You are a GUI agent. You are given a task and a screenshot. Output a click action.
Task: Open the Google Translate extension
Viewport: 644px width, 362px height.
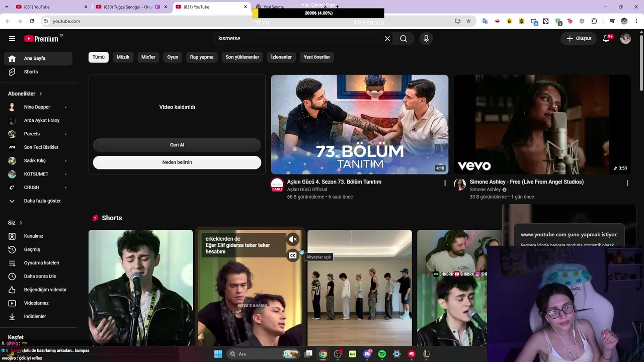coord(485,21)
